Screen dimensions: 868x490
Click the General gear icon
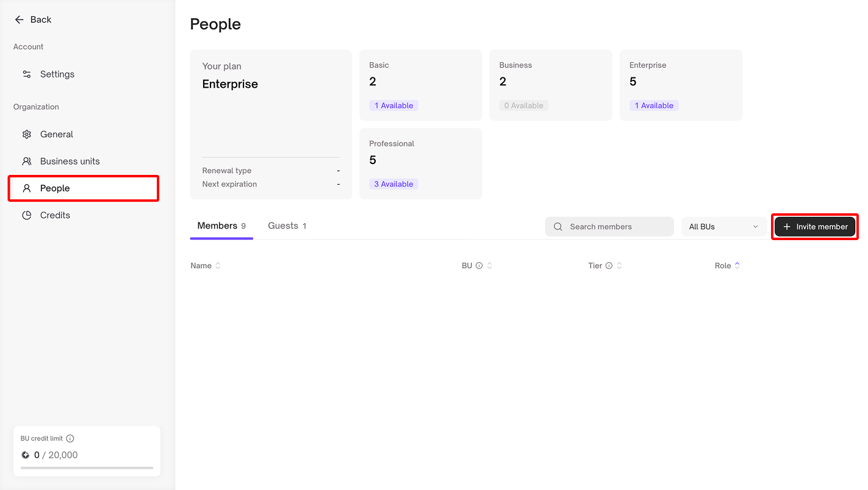pyautogui.click(x=27, y=135)
